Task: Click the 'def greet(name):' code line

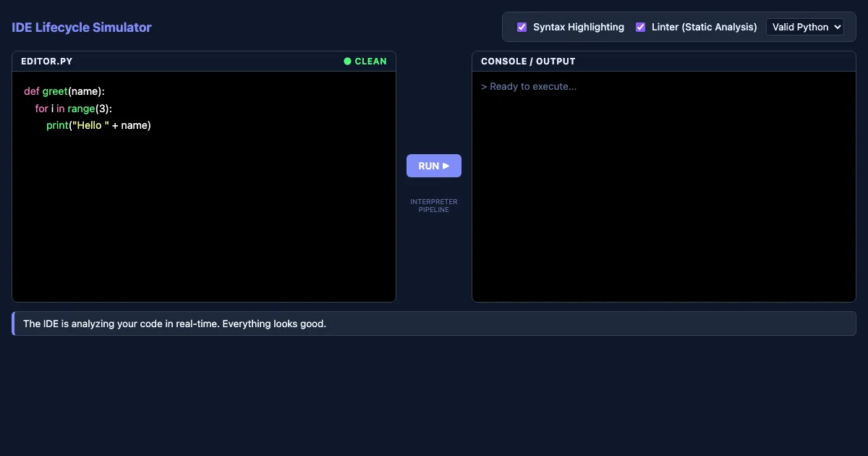Action: (x=64, y=91)
